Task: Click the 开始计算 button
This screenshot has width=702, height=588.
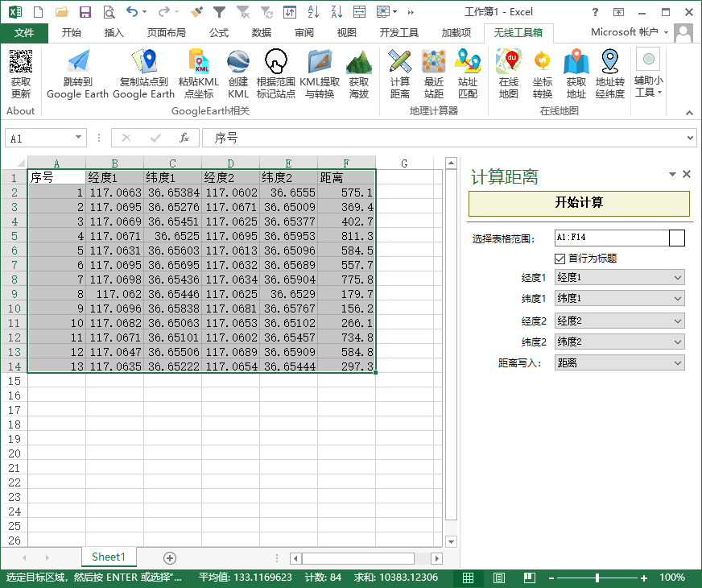Action: click(579, 203)
